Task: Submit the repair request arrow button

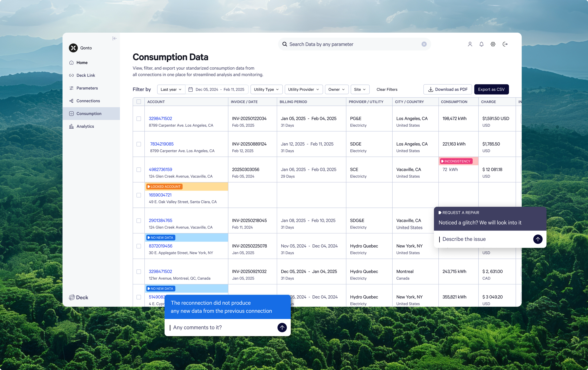Action: click(538, 239)
